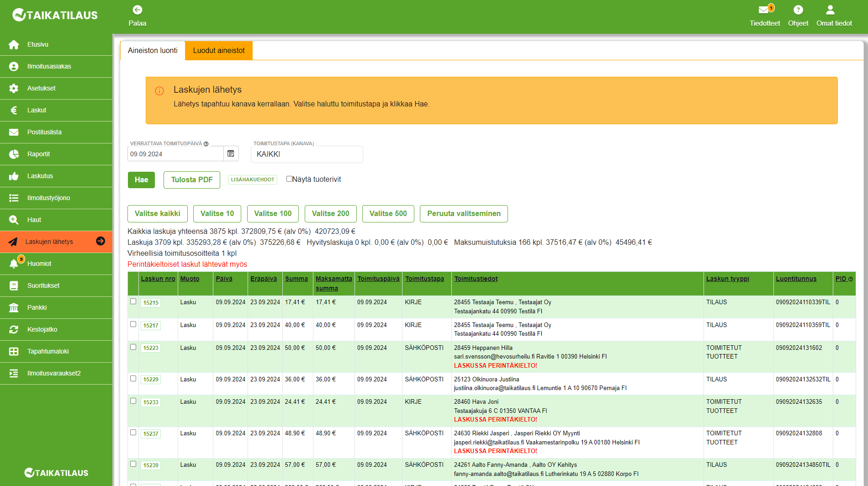This screenshot has height=486, width=868.
Task: Sort table by Laskun nro column
Action: pos(158,279)
